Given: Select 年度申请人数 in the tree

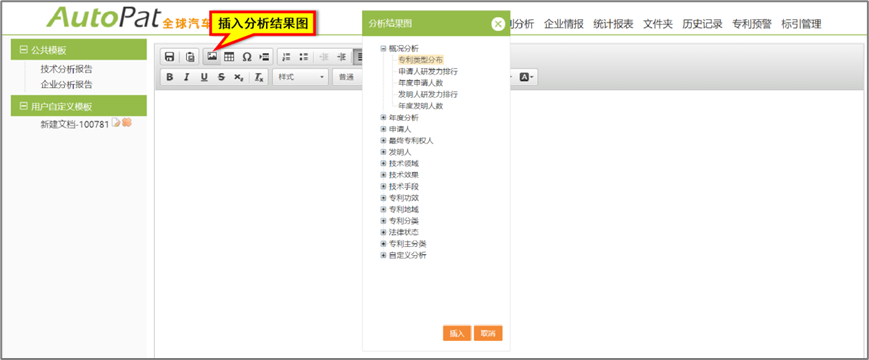Looking at the screenshot, I should pos(420,83).
